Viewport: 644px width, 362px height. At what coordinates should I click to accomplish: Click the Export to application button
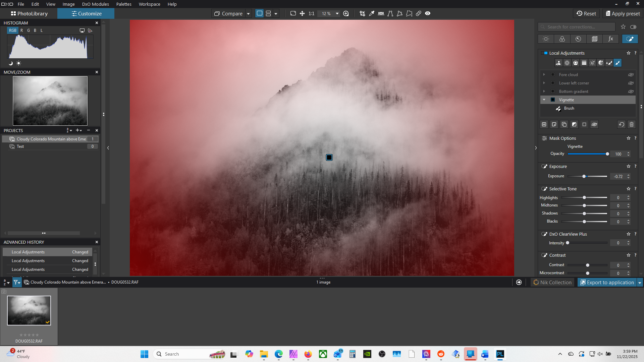coord(607,283)
